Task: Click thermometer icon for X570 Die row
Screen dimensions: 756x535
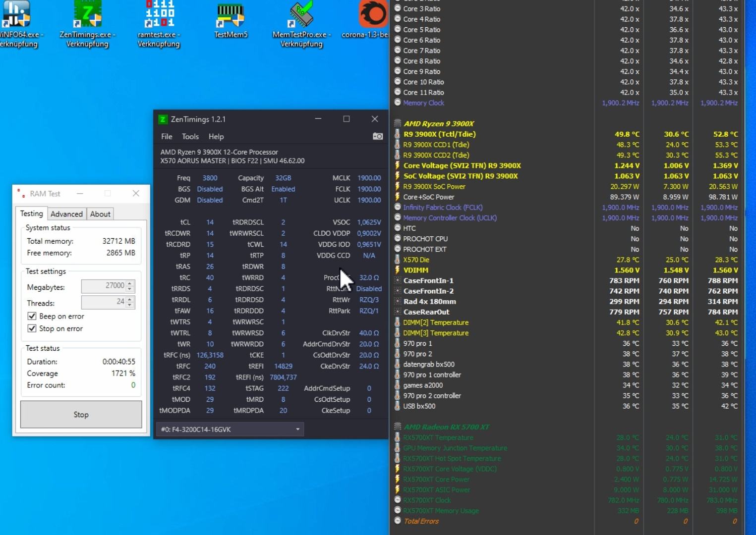Action: point(398,260)
